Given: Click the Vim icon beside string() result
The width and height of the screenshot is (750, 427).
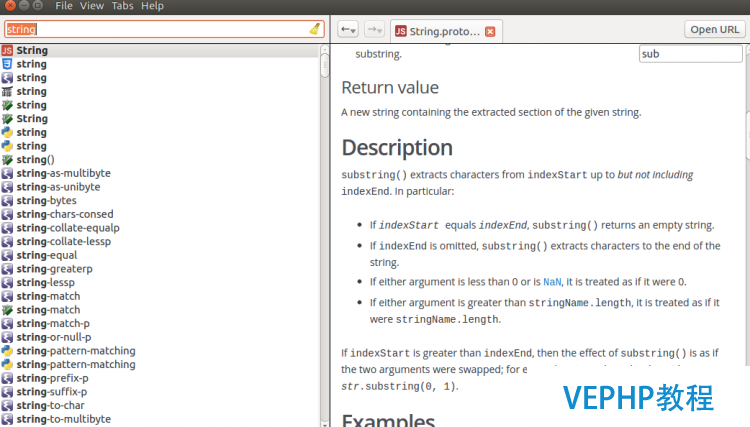Looking at the screenshot, I should click(7, 160).
